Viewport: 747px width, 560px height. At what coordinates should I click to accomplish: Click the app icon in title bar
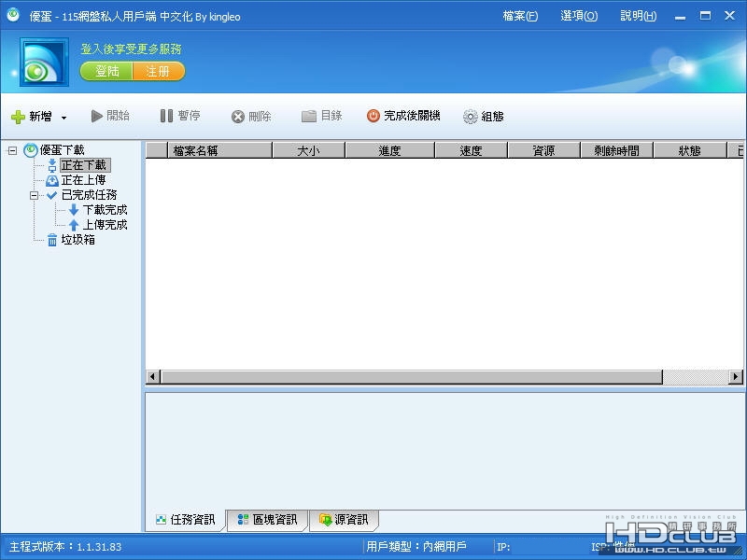tap(13, 15)
